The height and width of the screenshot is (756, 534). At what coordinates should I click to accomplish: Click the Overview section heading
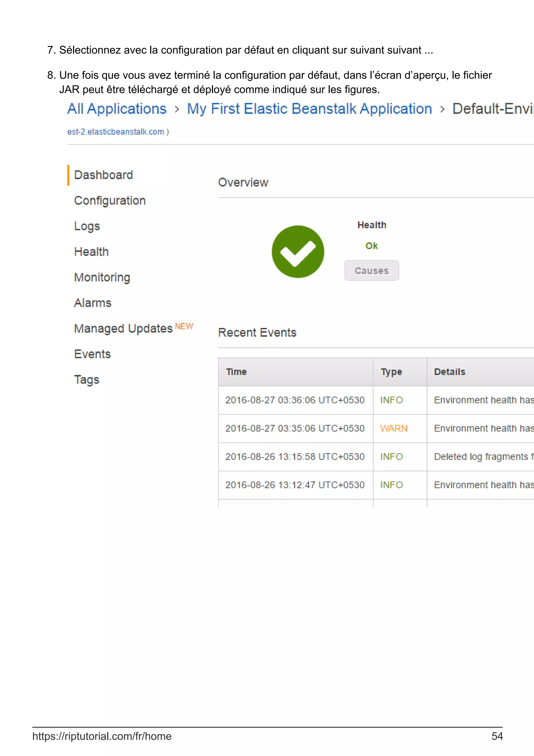(243, 182)
